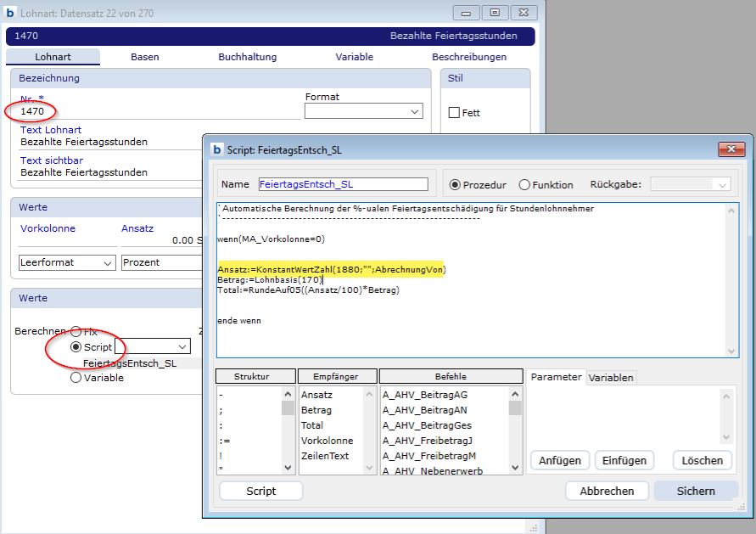The height and width of the screenshot is (534, 756).
Task: Show the Variablen tab
Action: click(611, 378)
